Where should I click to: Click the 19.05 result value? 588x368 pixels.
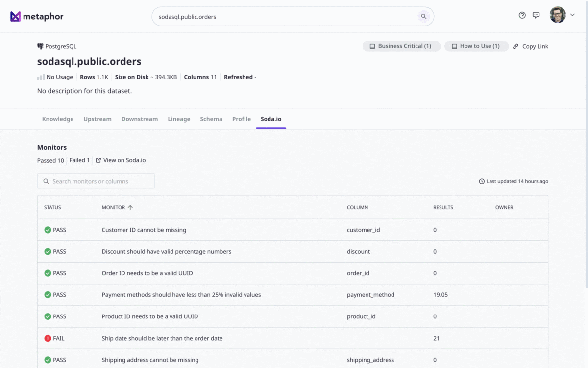(x=441, y=295)
